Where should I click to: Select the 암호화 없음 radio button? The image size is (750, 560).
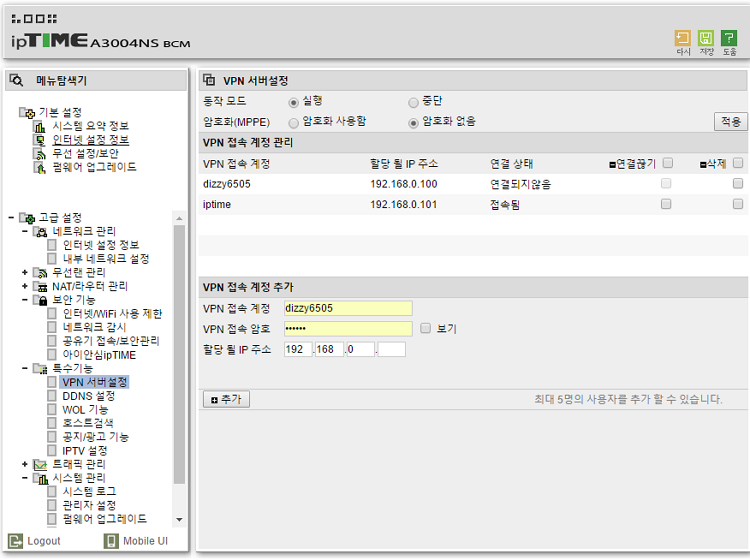coord(413,123)
